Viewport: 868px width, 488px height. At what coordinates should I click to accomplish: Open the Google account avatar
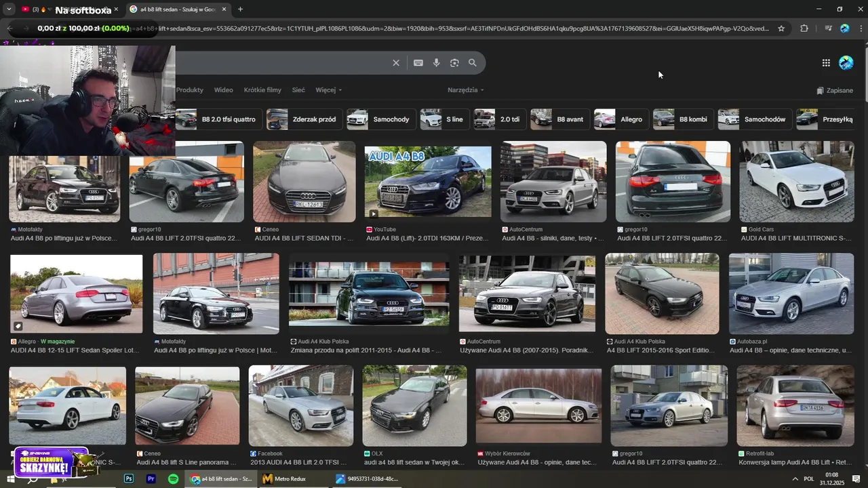coord(846,63)
